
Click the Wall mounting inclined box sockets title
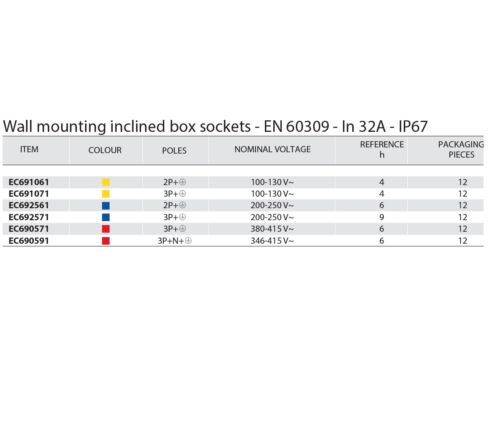click(215, 127)
